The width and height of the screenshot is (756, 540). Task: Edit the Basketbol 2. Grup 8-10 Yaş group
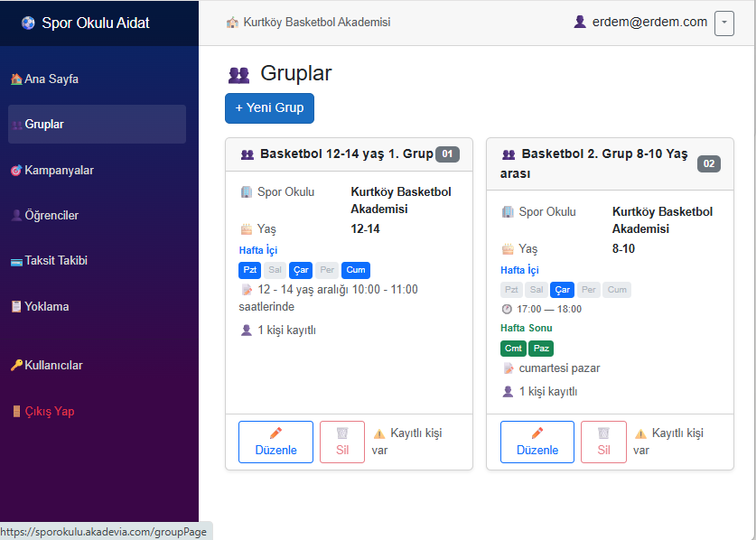[537, 442]
